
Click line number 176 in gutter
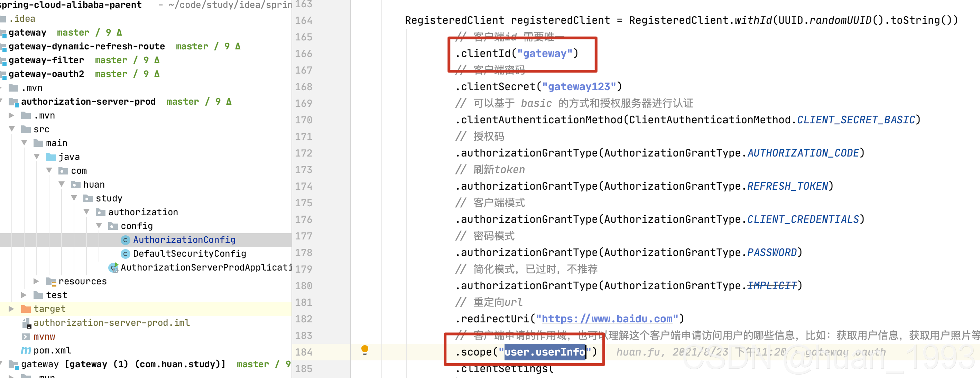[x=303, y=219]
